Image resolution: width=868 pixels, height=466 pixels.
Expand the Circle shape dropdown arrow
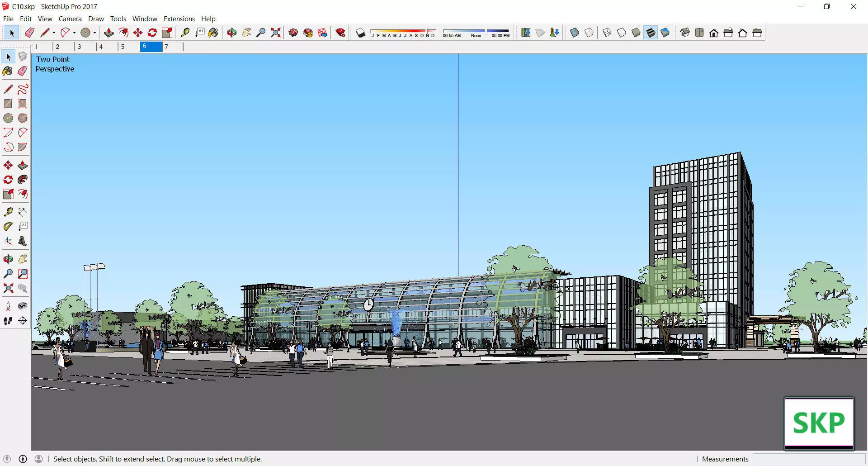[94, 33]
